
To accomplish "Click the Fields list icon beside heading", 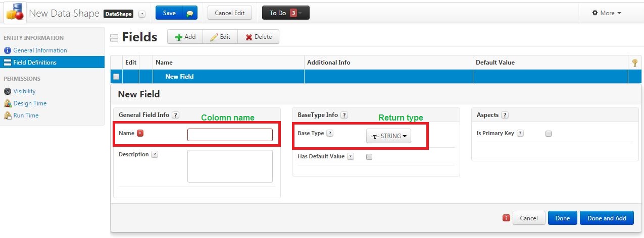I will [x=114, y=37].
